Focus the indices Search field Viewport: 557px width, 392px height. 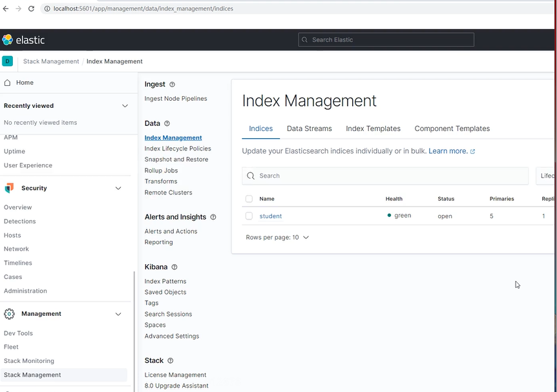pyautogui.click(x=385, y=176)
